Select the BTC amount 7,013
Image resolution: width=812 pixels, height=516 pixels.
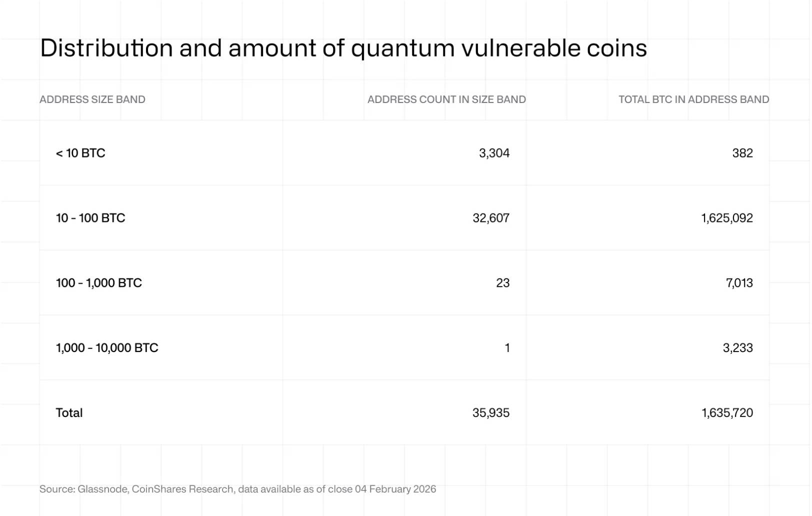tap(739, 283)
